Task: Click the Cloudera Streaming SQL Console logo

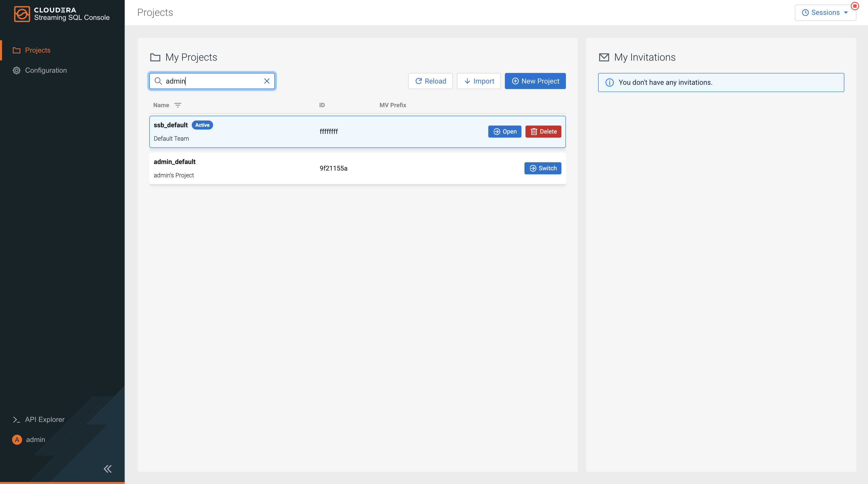Action: (62, 14)
